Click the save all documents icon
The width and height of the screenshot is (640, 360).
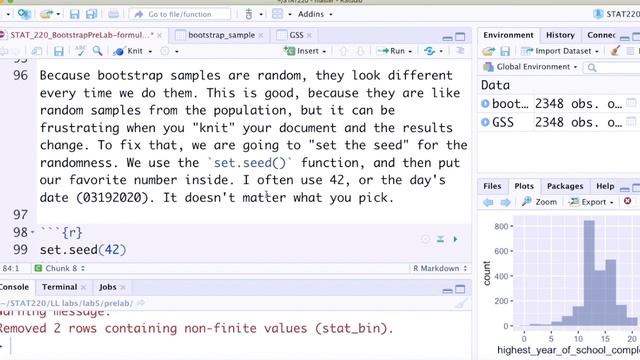pyautogui.click(x=91, y=14)
